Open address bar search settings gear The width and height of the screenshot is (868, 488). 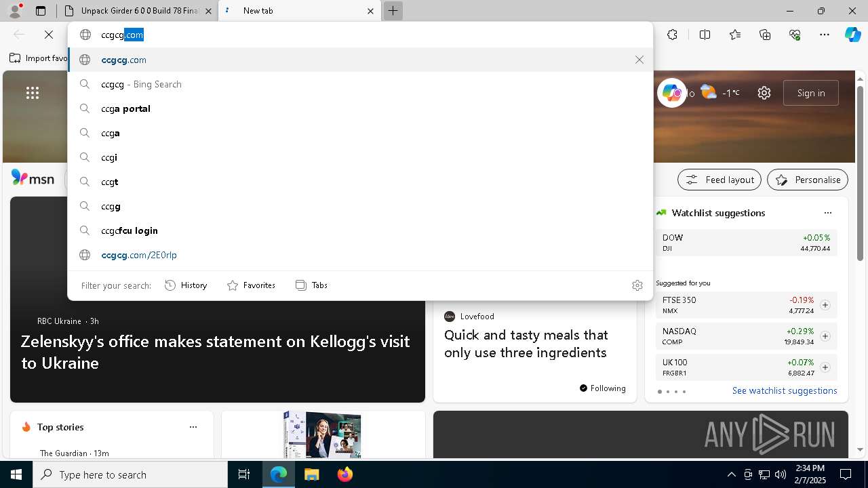[x=637, y=285]
